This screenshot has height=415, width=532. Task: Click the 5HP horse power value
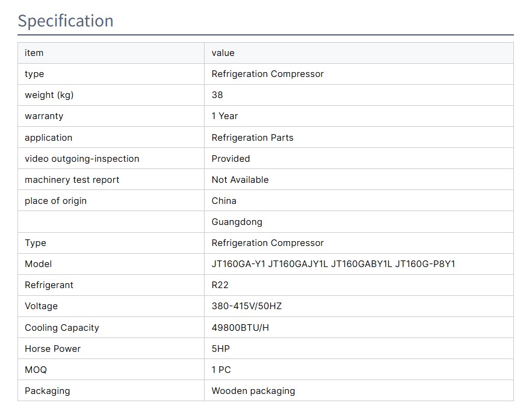(220, 349)
